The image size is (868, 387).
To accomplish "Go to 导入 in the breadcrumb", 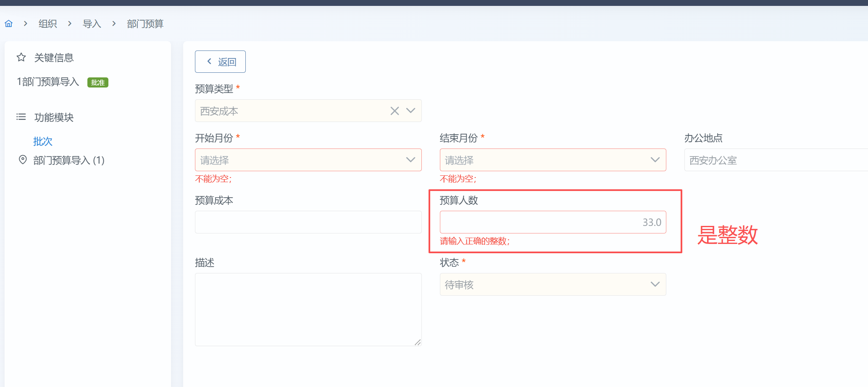I will (x=92, y=24).
